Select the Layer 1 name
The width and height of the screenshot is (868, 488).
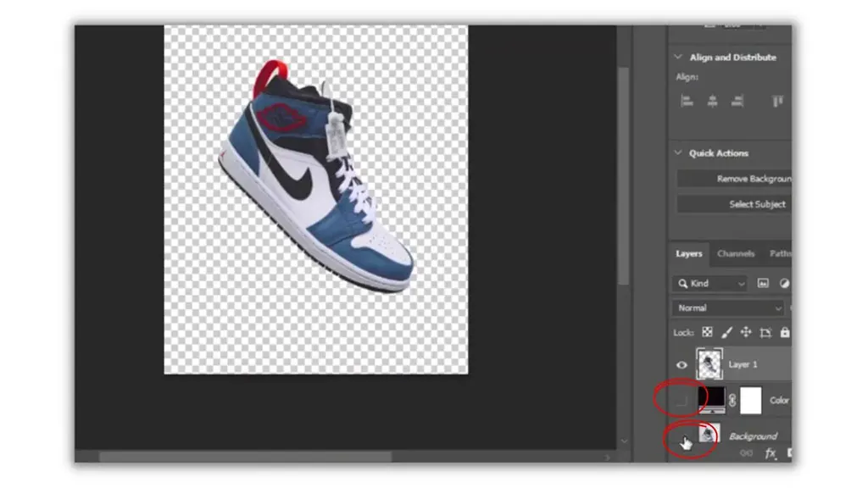point(743,364)
